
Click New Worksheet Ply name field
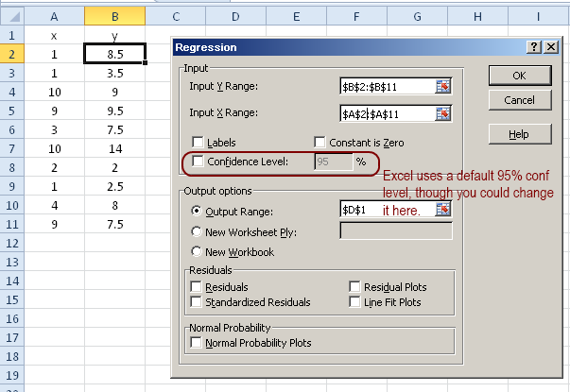(396, 230)
